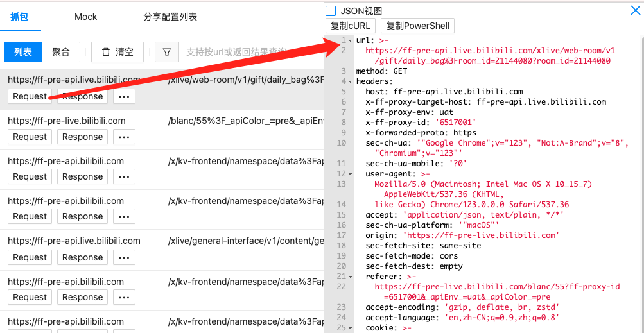644x333 pixels.
Task: Click the accept-language header line
Action: tap(462, 318)
